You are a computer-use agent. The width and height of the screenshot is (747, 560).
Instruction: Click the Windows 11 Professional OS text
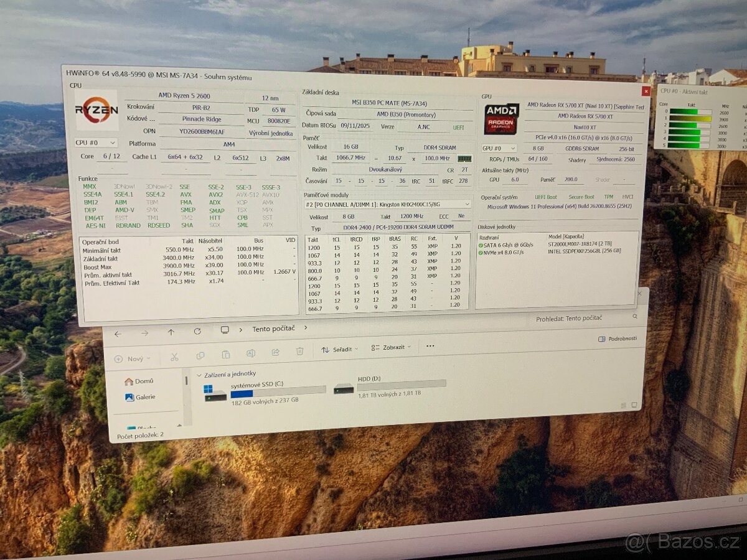559,206
